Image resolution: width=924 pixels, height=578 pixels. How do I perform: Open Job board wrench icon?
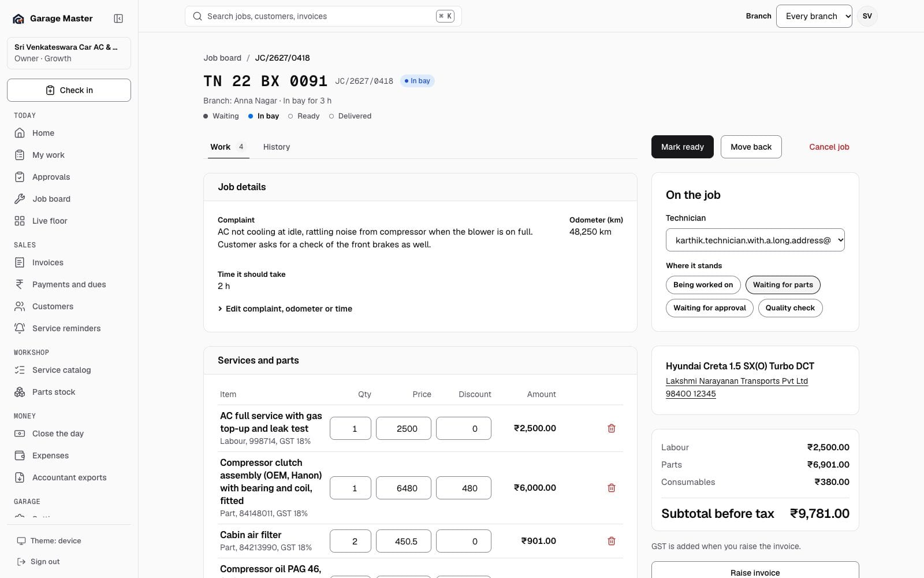(20, 199)
